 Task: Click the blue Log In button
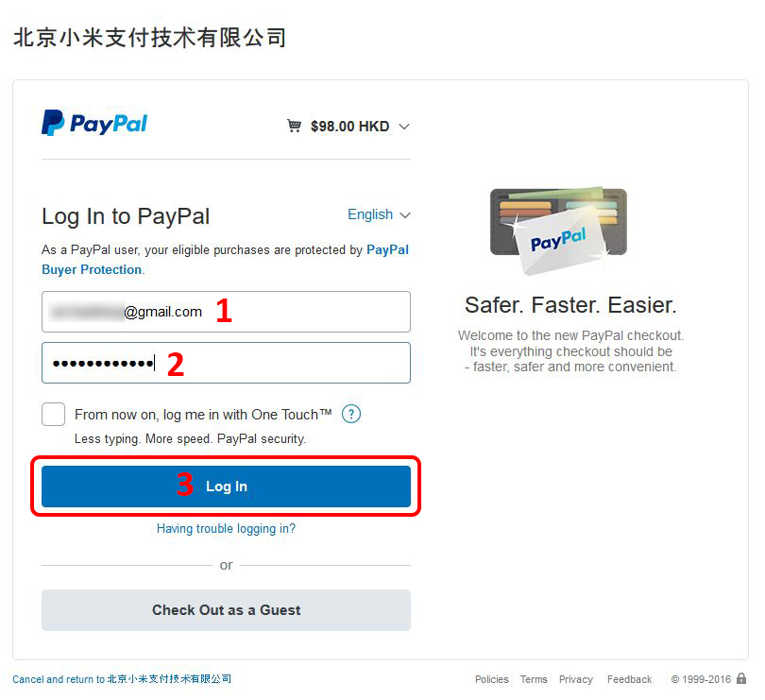tap(226, 487)
